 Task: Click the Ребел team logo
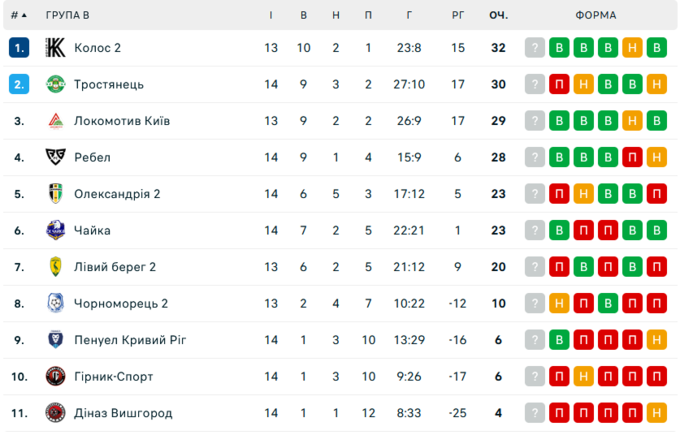[x=55, y=158]
